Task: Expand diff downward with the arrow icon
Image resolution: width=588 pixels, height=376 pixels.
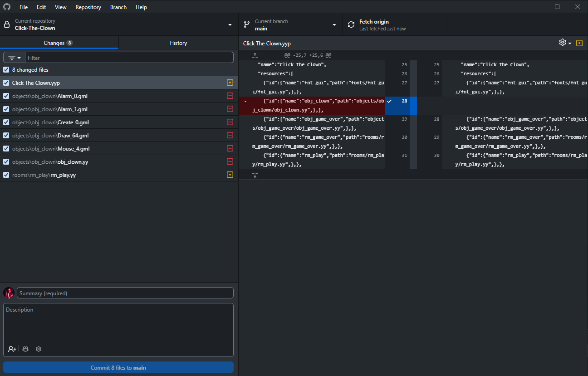Action: [255, 174]
